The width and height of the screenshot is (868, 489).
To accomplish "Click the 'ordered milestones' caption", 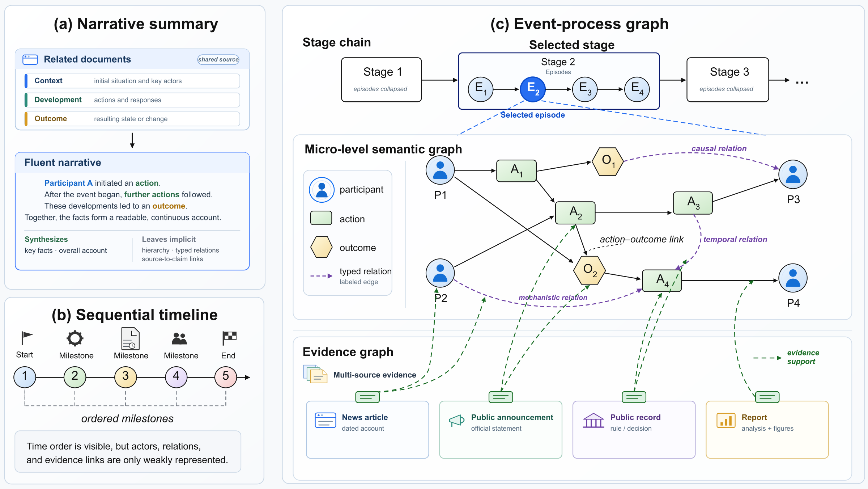I will [127, 418].
